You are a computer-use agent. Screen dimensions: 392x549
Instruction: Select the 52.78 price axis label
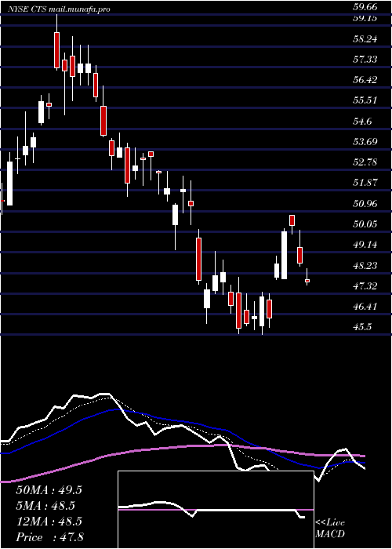(364, 162)
